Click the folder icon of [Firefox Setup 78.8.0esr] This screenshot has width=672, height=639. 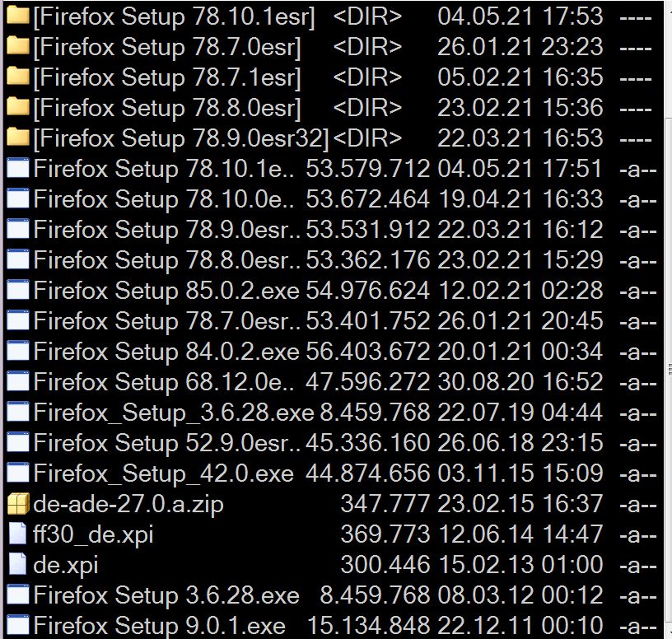[x=18, y=107]
